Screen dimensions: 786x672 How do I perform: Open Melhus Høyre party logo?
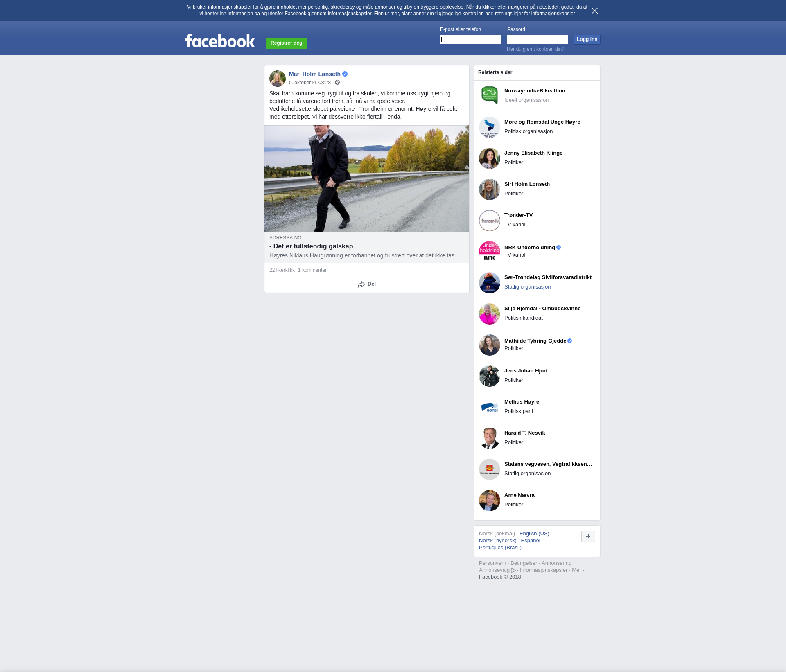[x=489, y=407]
